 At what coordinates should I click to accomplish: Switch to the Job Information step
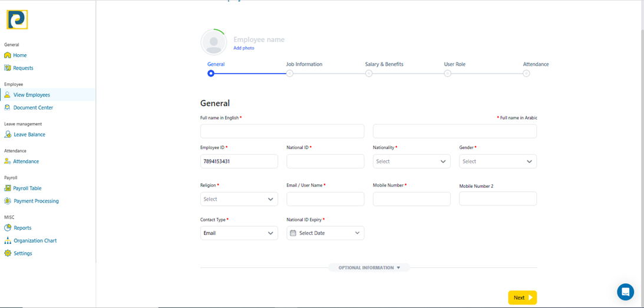(290, 74)
